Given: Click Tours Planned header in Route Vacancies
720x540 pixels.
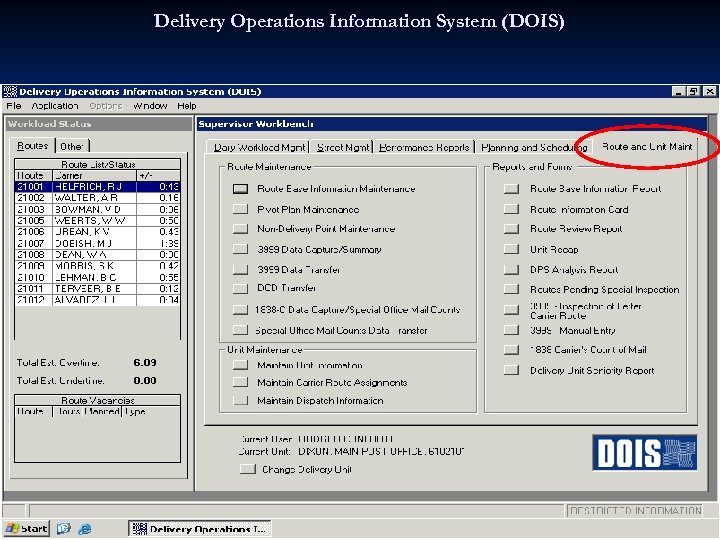Looking at the screenshot, I should 88,411.
